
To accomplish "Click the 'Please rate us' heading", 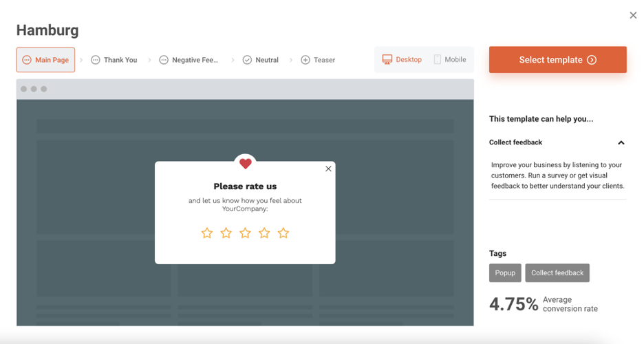I will coord(245,186).
